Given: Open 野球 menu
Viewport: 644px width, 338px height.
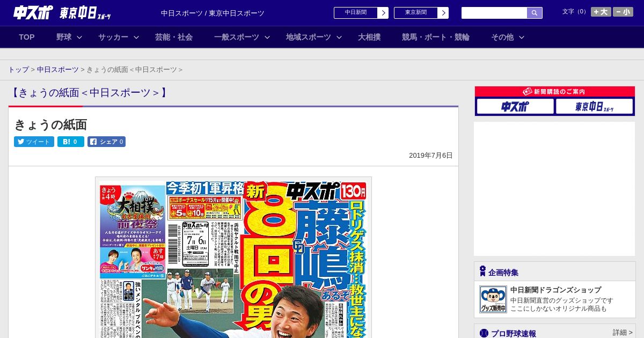Looking at the screenshot, I should coord(64,37).
